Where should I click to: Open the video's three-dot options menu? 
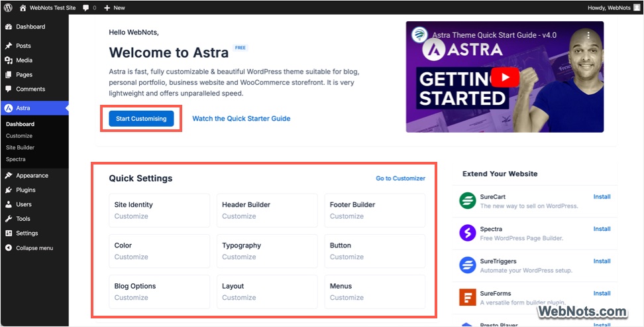tap(588, 35)
